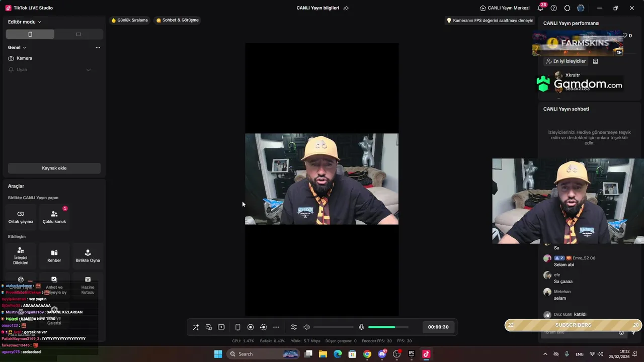Open the Editör modu dropdown
644x362 pixels.
click(25, 22)
